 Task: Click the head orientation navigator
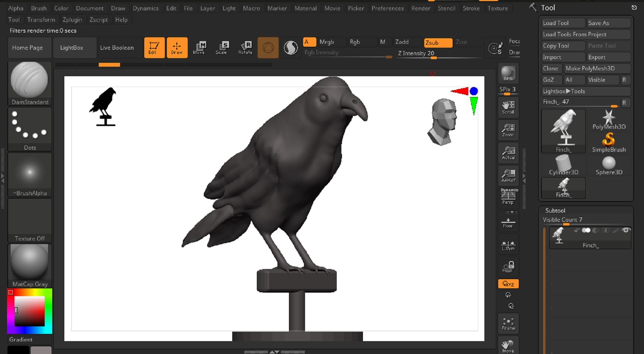point(443,122)
